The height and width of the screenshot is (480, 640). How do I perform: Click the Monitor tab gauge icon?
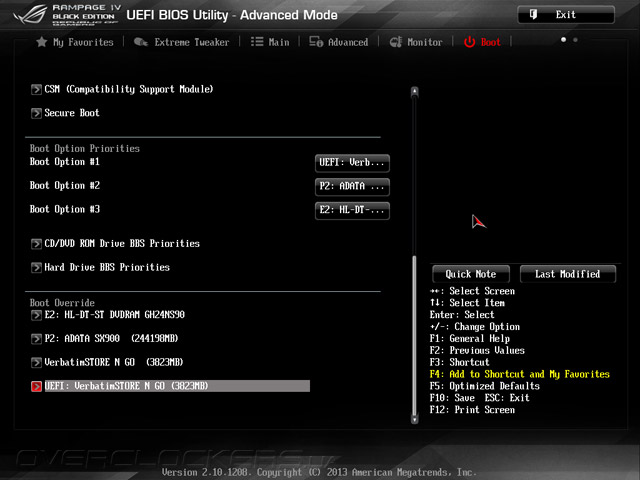(x=396, y=42)
